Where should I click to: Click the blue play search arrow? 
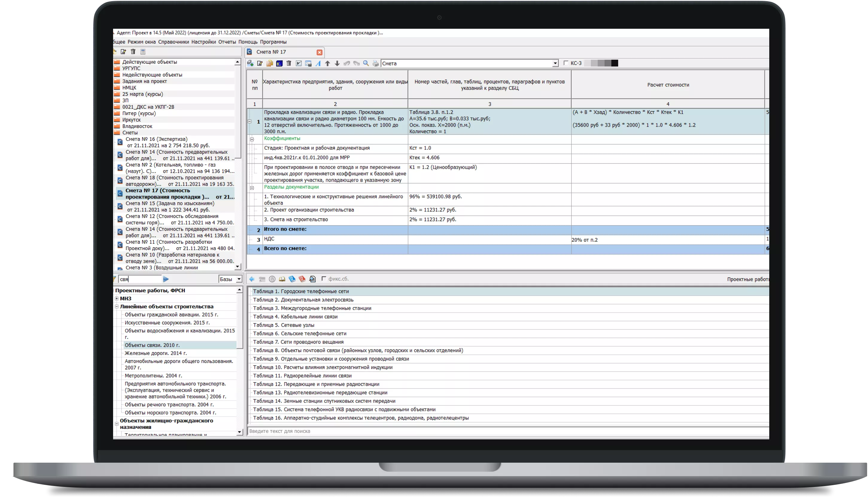tap(166, 279)
